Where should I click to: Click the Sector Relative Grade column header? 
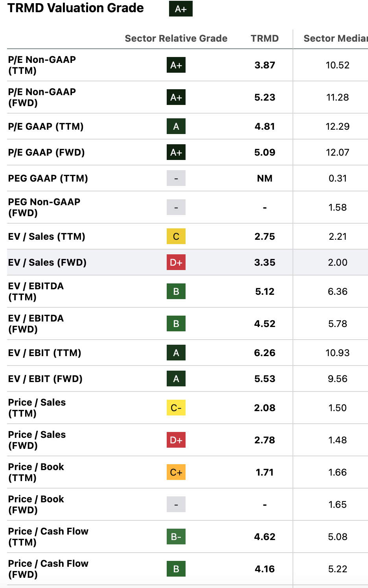[x=176, y=39]
